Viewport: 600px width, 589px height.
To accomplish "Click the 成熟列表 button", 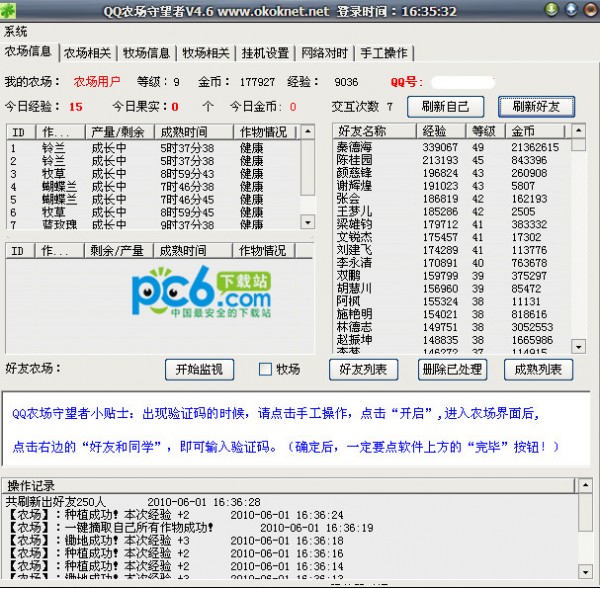I will 538,369.
